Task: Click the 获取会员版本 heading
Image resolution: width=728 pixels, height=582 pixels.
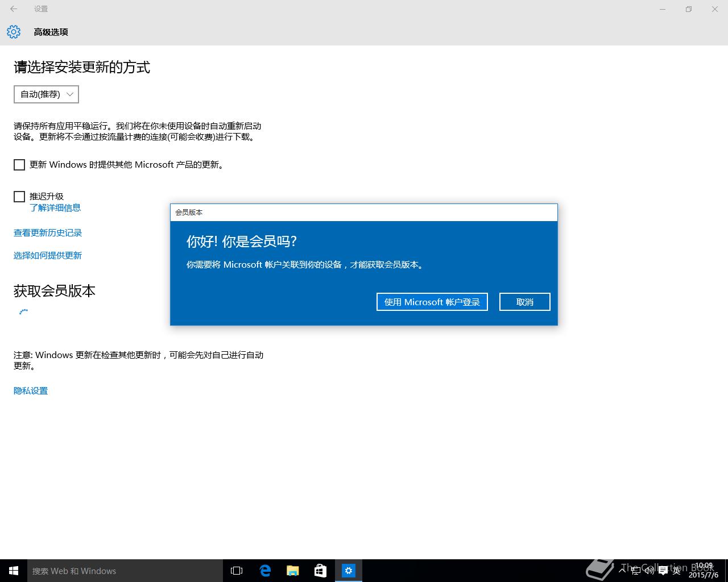Action: [x=55, y=291]
